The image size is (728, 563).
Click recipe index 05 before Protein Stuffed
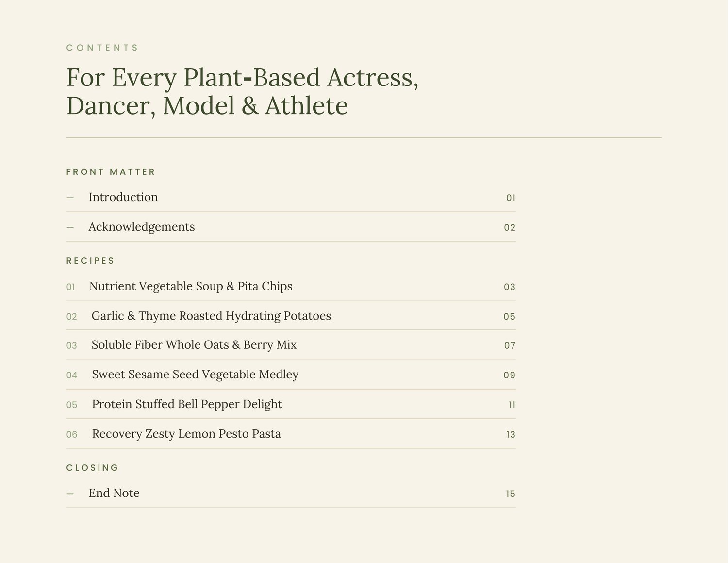click(72, 405)
